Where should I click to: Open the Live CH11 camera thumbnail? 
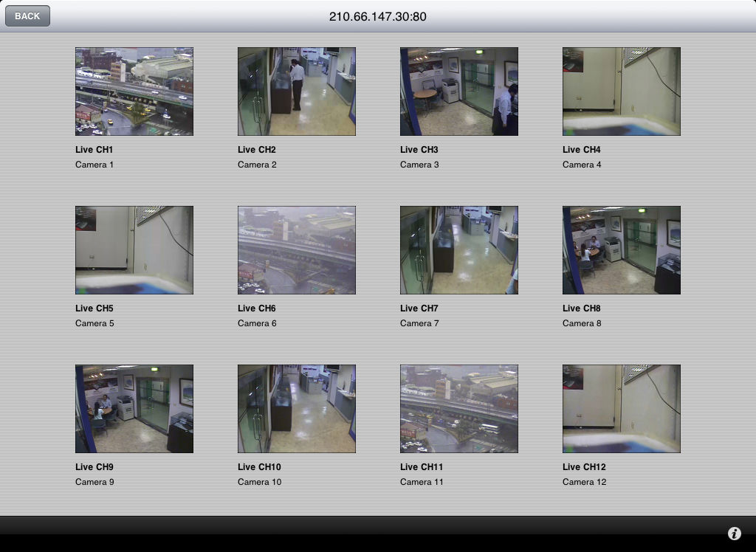(459, 408)
